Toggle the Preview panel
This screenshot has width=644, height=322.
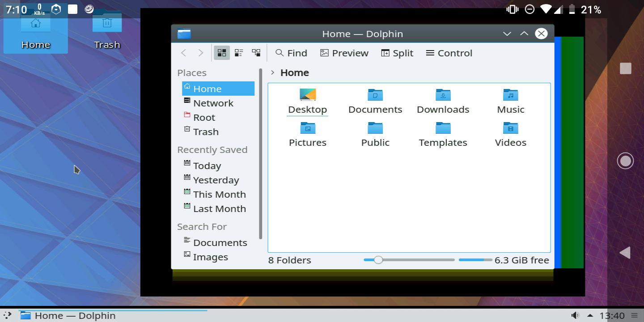click(344, 53)
